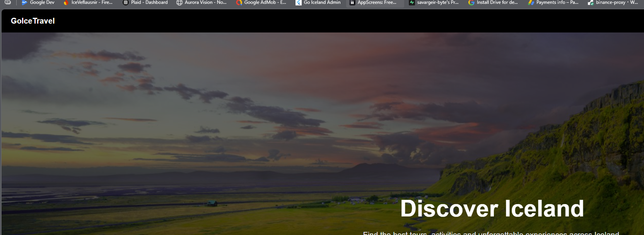This screenshot has width=644, height=235.
Task: Click the binance-proxy bookmark icon
Action: pyautogui.click(x=591, y=3)
